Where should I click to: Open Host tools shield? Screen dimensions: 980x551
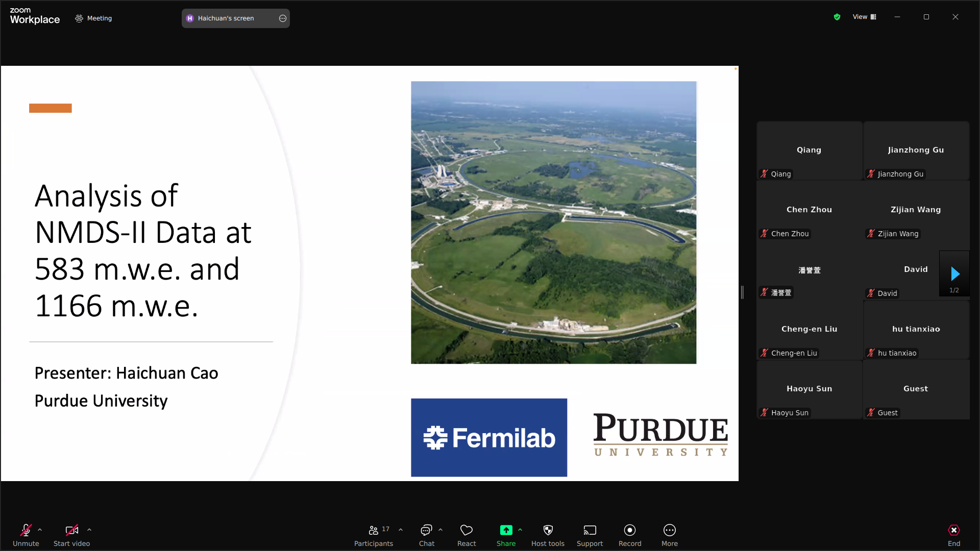pyautogui.click(x=548, y=535)
